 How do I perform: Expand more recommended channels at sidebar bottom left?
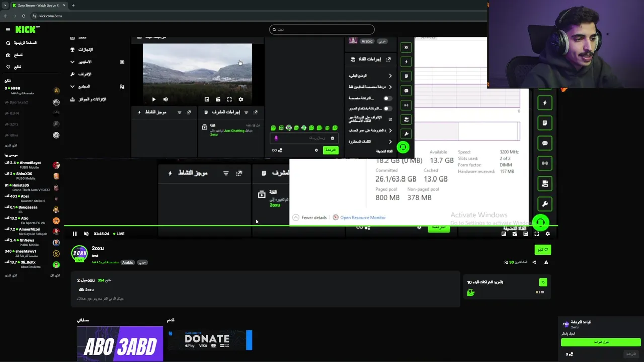11,275
